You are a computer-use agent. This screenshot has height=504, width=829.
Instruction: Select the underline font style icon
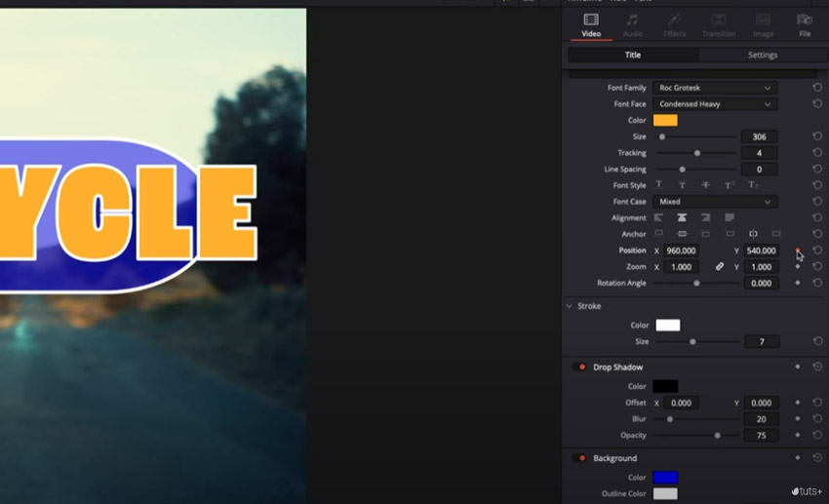pos(658,185)
